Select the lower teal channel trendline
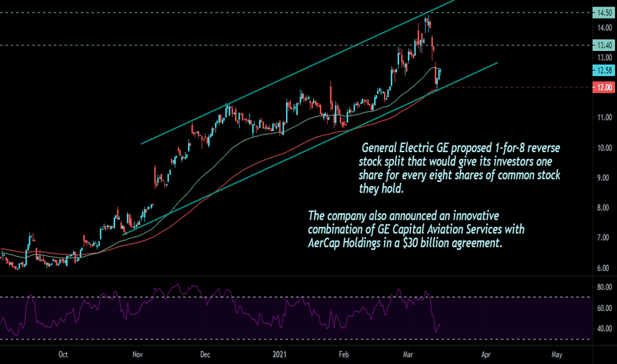This screenshot has width=617, height=364. pyautogui.click(x=310, y=149)
